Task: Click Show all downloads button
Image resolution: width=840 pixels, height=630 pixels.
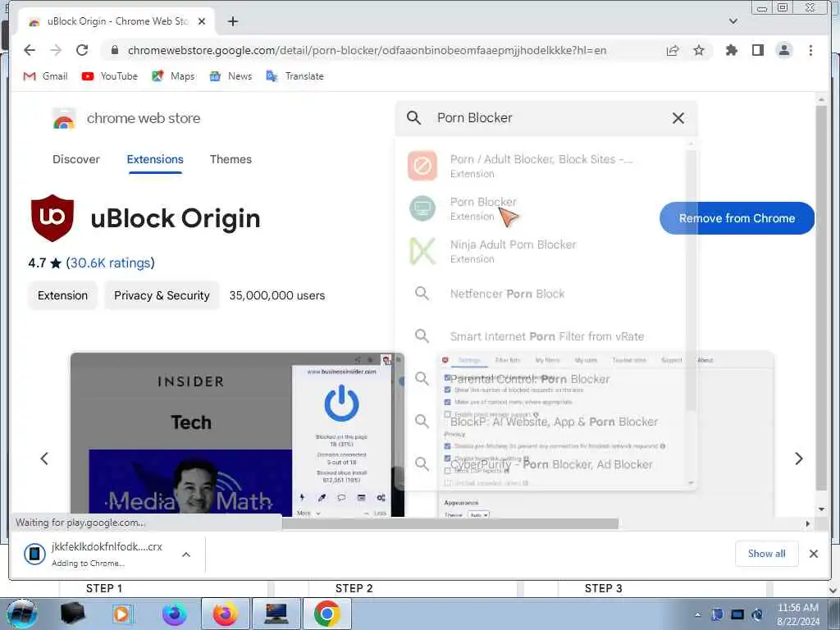Action: (766, 554)
